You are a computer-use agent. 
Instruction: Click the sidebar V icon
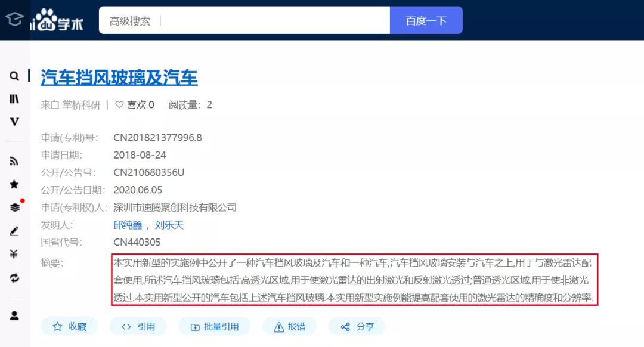pyautogui.click(x=14, y=122)
